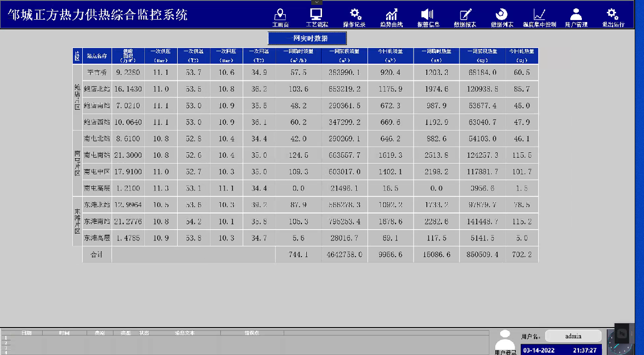Screen dimensions: 644x355
Task: Open the 工艺流程 process flow view
Action: (x=317, y=18)
